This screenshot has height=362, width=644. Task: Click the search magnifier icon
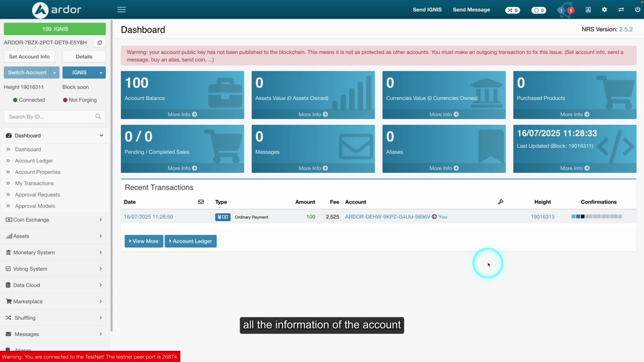(x=98, y=116)
